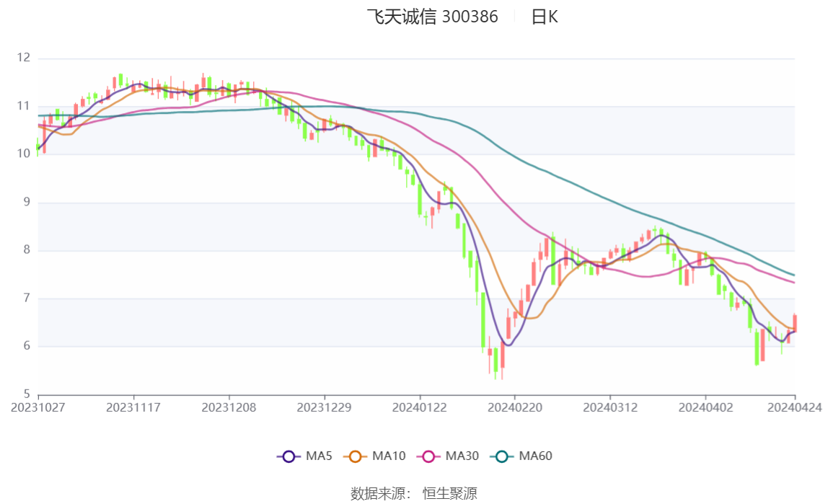Toggle the MA5 legend circle icon
828x504 pixels.
click(289, 456)
